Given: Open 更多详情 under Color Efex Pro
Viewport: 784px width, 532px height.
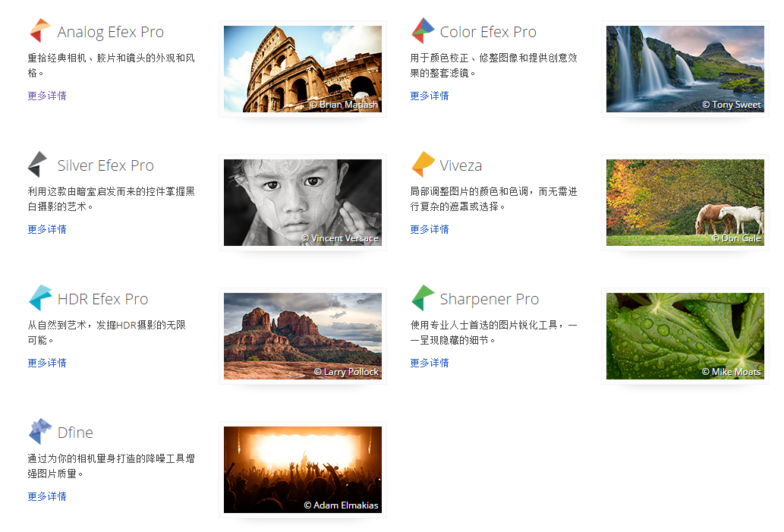Looking at the screenshot, I should [x=428, y=96].
